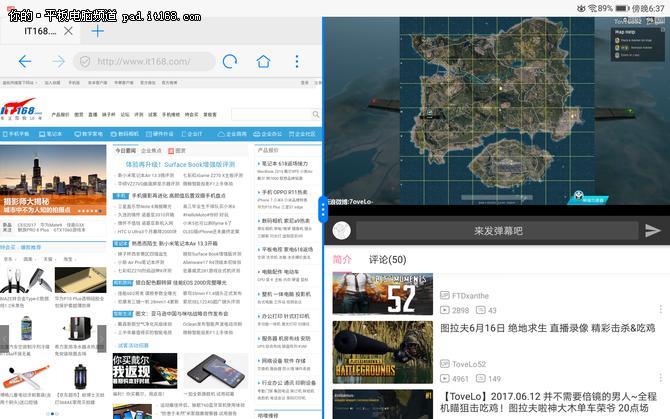The image size is (670, 419).
Task: Go forward using the browser forward arrow
Action: 58,62
